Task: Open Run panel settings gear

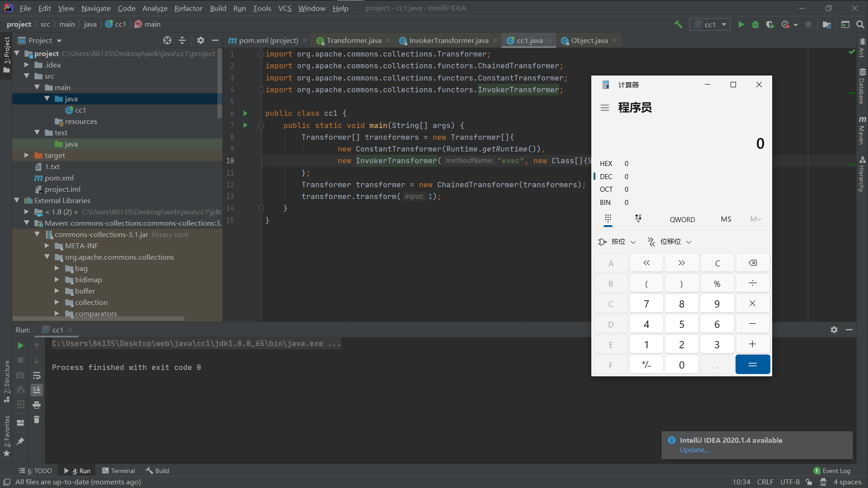Action: [x=834, y=330]
